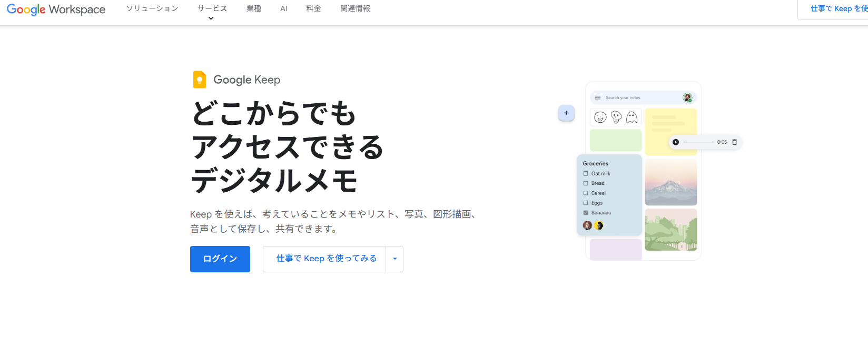This screenshot has width=868, height=355.
Task: Click the heading どこからでも アクセスできる デジタルメモ
Action: point(287,146)
